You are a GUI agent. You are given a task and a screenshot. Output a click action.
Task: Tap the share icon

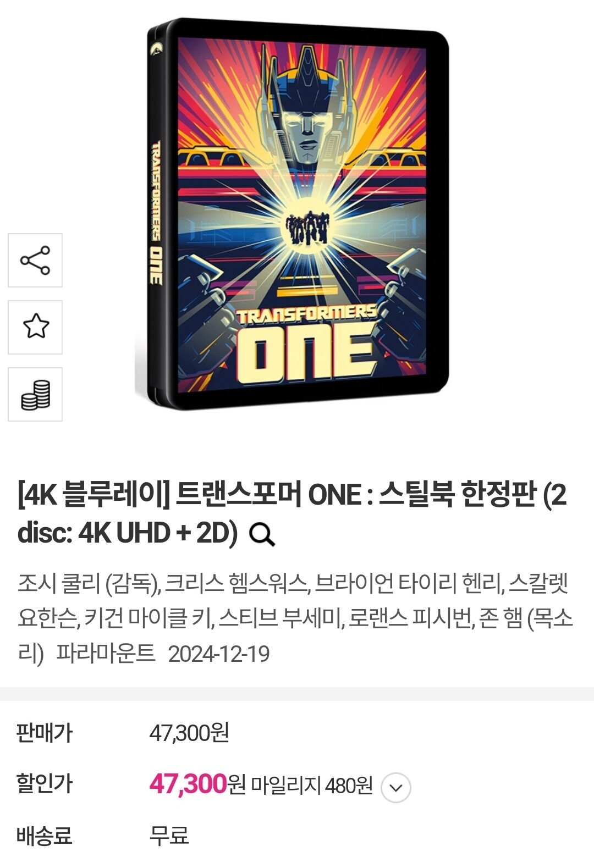coord(35,260)
